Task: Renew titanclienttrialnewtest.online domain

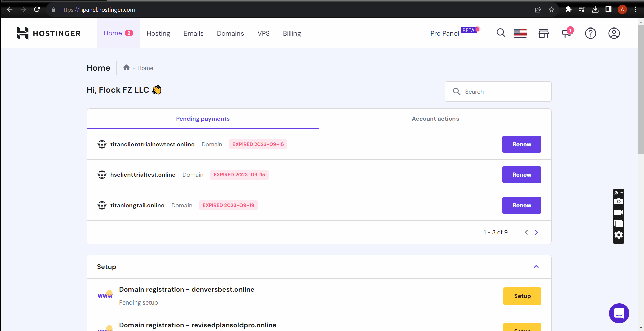Action: [x=522, y=144]
